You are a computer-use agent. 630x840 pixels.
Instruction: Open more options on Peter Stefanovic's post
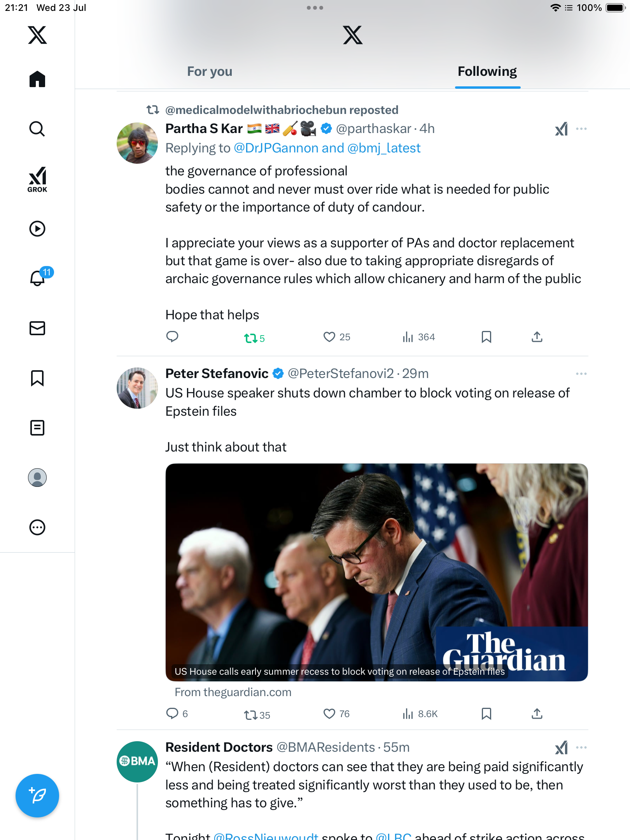click(581, 374)
